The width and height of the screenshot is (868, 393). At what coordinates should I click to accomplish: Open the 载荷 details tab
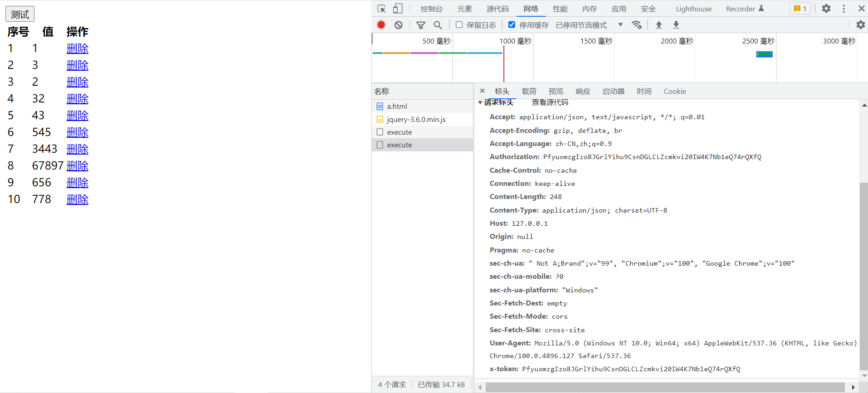pos(529,91)
